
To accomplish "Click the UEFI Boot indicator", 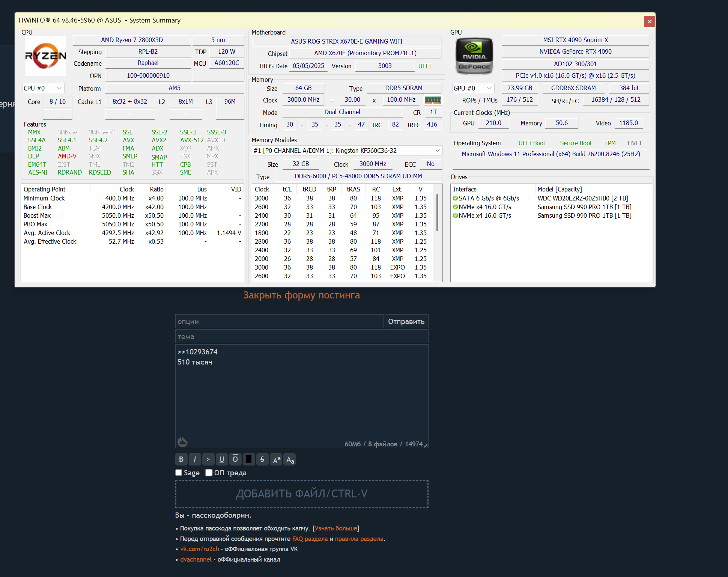I will pyautogui.click(x=532, y=143).
